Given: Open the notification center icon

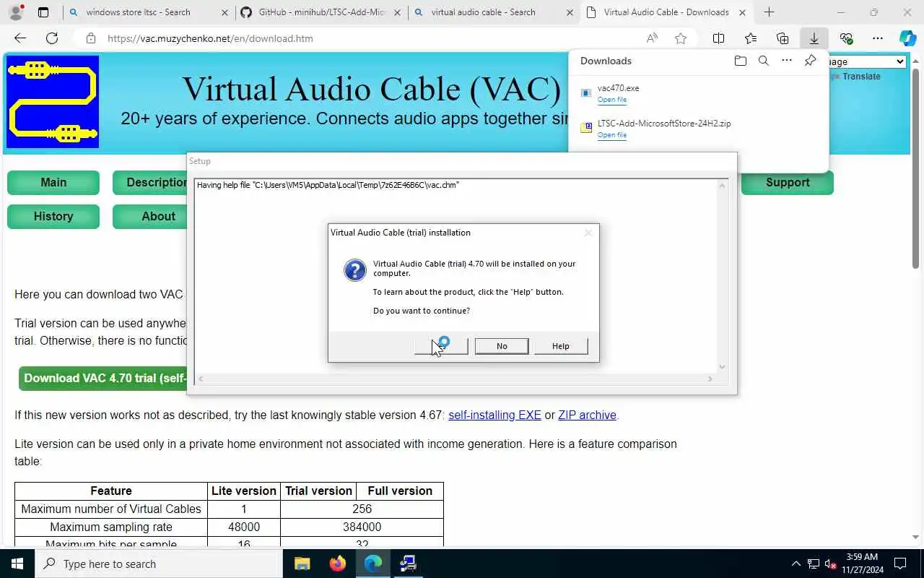Looking at the screenshot, I should click(x=900, y=564).
